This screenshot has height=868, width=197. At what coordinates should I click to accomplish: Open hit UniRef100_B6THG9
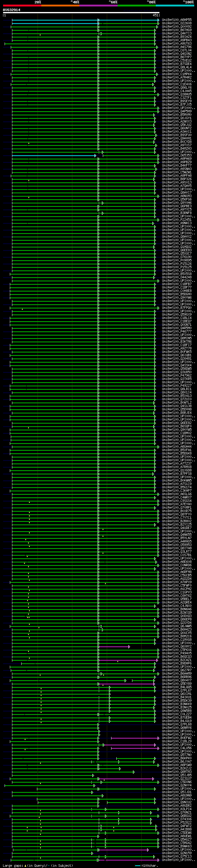coord(177,30)
